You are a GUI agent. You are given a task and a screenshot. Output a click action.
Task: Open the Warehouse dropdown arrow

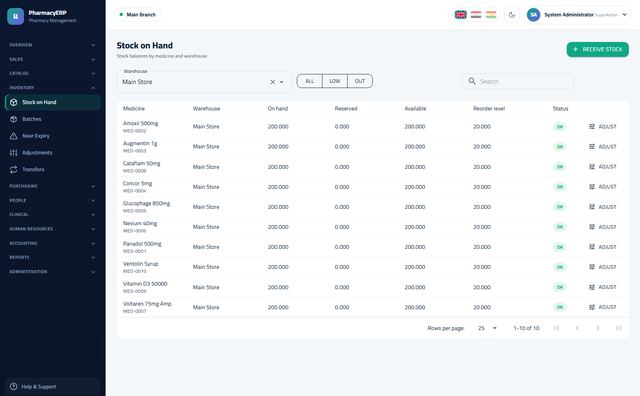282,82
